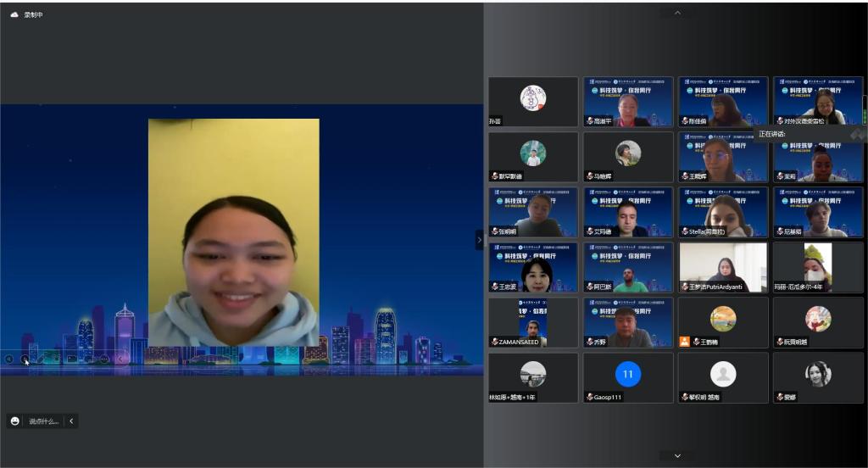The width and height of the screenshot is (868, 468).
Task: Click the main speaker video in center
Action: click(x=234, y=233)
